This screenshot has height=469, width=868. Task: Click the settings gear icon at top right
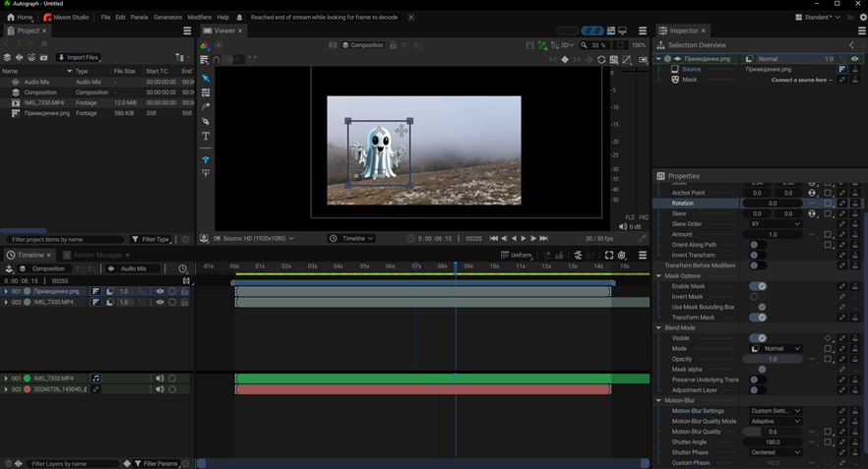pos(862,17)
